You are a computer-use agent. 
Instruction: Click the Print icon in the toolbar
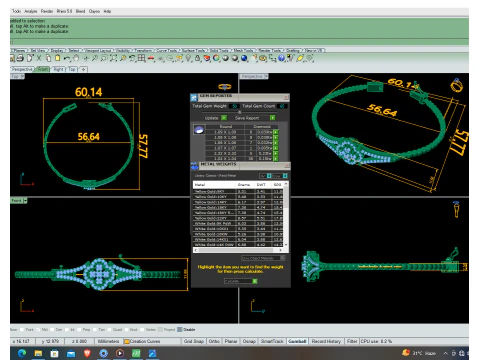coord(20,58)
